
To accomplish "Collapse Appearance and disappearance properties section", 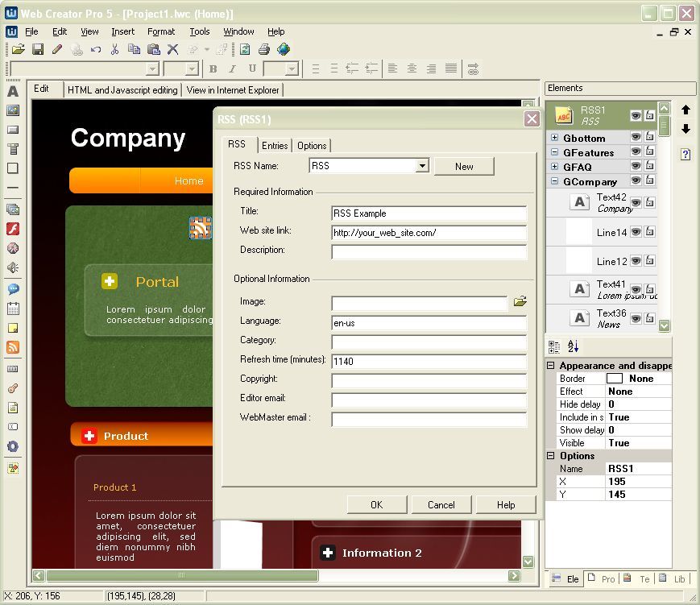I will pos(551,365).
